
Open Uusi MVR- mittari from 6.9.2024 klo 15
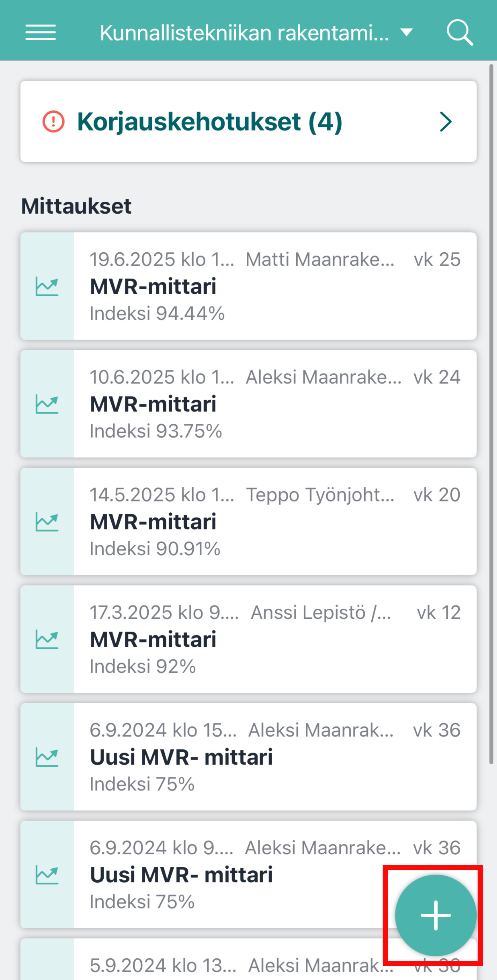point(248,756)
